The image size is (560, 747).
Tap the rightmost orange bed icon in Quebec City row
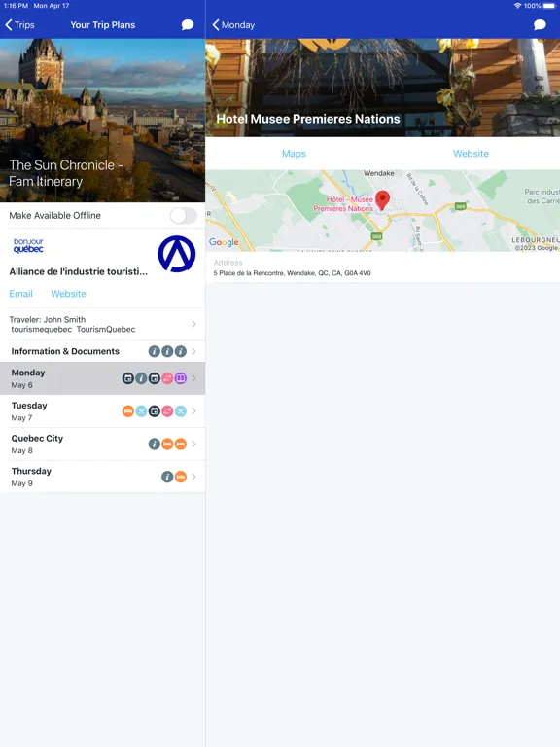coord(181,444)
